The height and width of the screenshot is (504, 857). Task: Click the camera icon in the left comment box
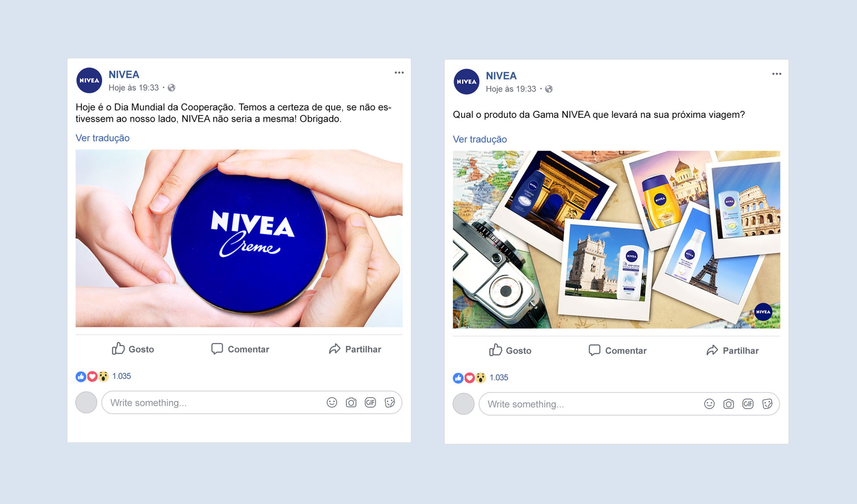(351, 403)
